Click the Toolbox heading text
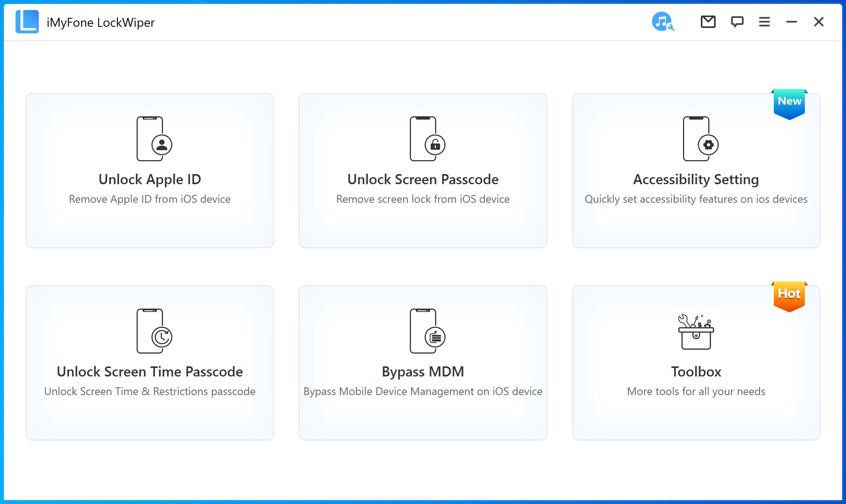 point(696,372)
